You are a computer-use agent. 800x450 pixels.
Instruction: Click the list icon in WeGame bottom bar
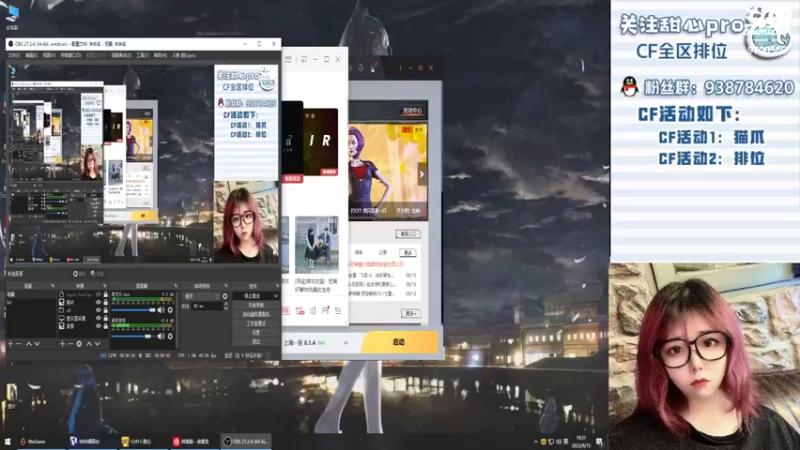point(338,310)
